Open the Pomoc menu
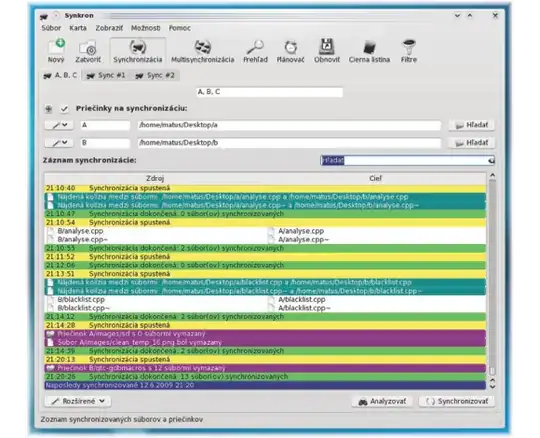The height and width of the screenshot is (438, 540). (179, 28)
